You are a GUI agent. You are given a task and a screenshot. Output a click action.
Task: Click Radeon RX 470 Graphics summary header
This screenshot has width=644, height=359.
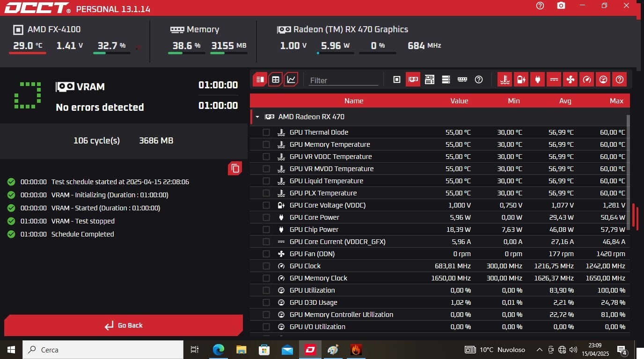click(343, 29)
